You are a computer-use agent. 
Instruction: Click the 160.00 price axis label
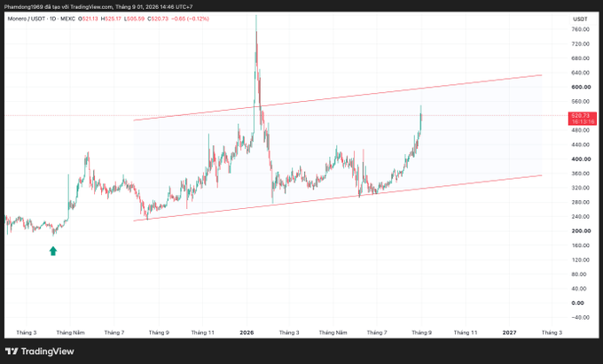[581, 245]
